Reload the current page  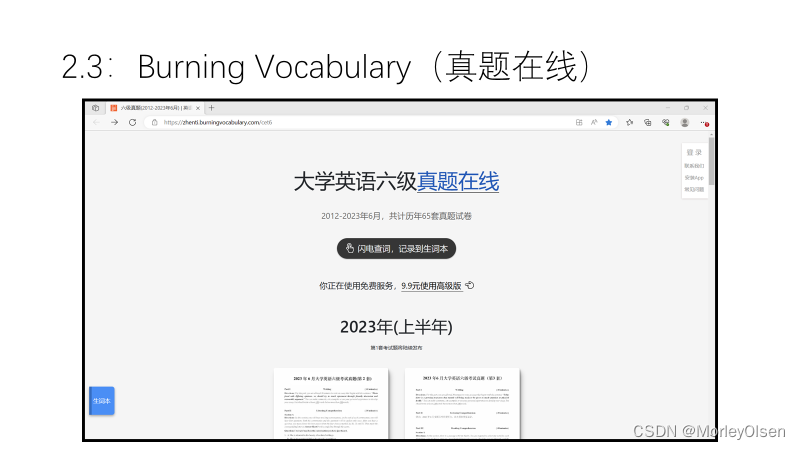(x=132, y=122)
